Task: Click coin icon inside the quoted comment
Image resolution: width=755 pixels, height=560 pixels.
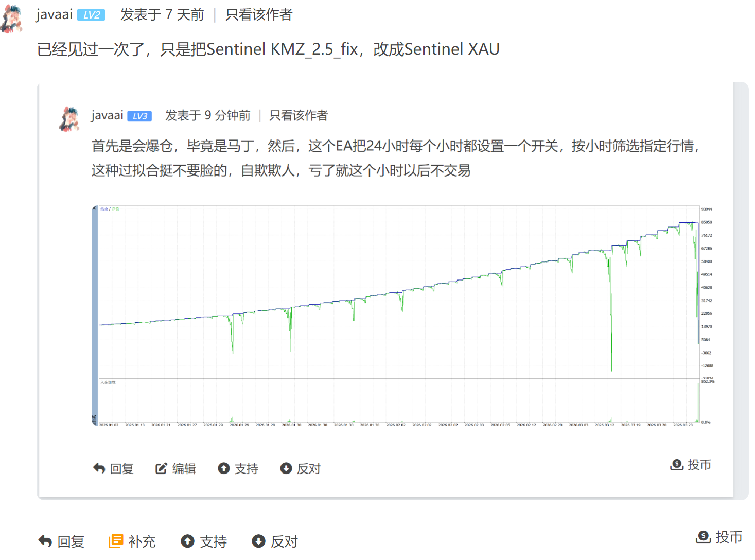Action: 677,465
